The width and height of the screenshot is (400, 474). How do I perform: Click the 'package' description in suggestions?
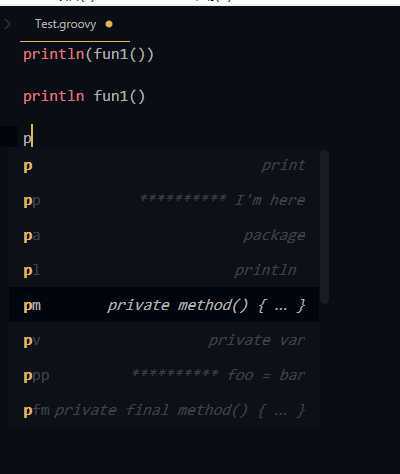coord(274,236)
